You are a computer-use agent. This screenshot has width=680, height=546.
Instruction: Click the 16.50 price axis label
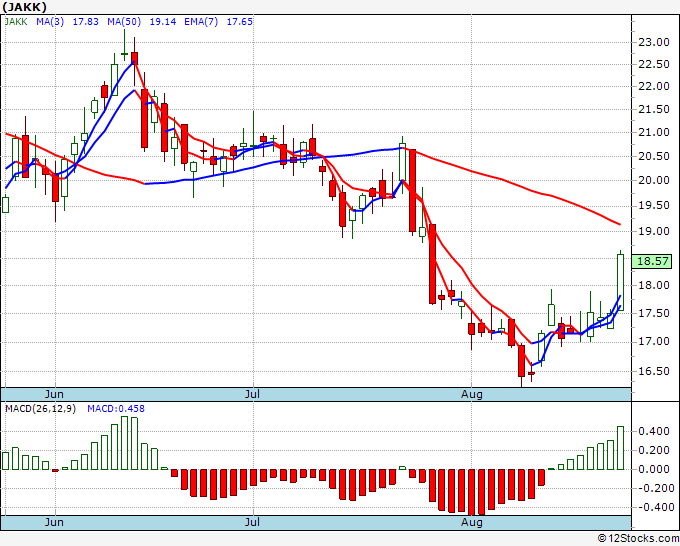point(654,371)
